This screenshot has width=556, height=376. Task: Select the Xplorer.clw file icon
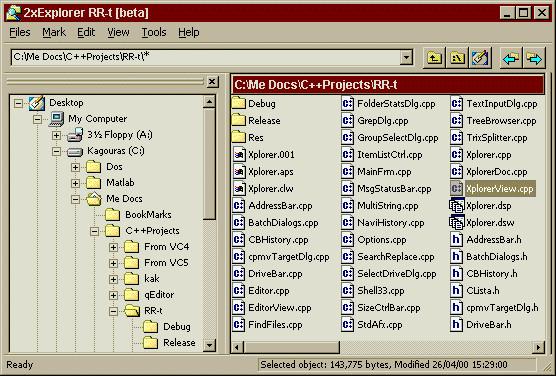239,188
